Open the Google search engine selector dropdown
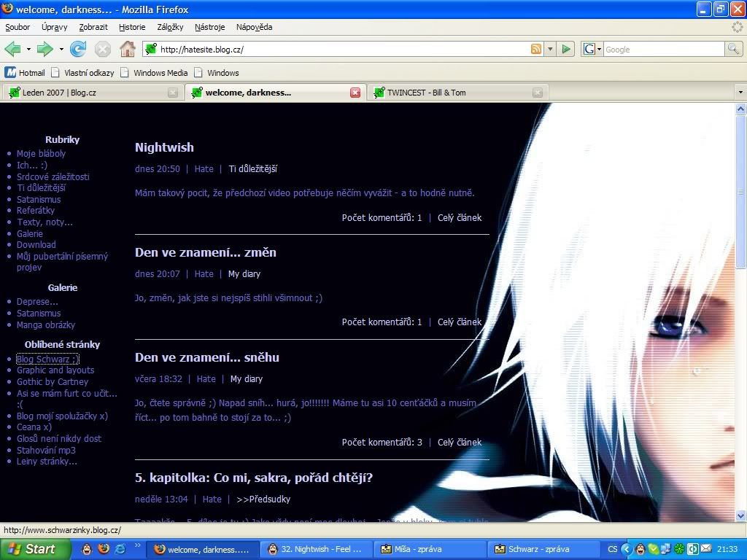This screenshot has width=747, height=560. [598, 49]
